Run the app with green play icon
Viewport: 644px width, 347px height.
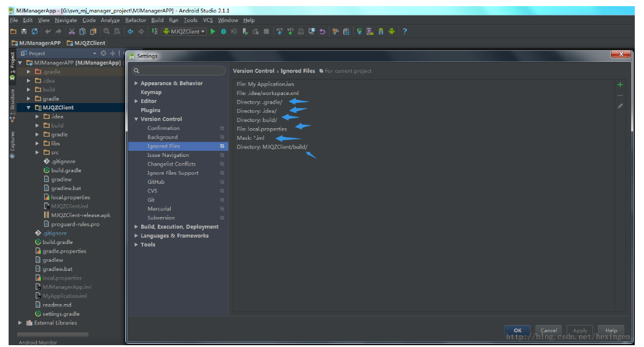213,31
